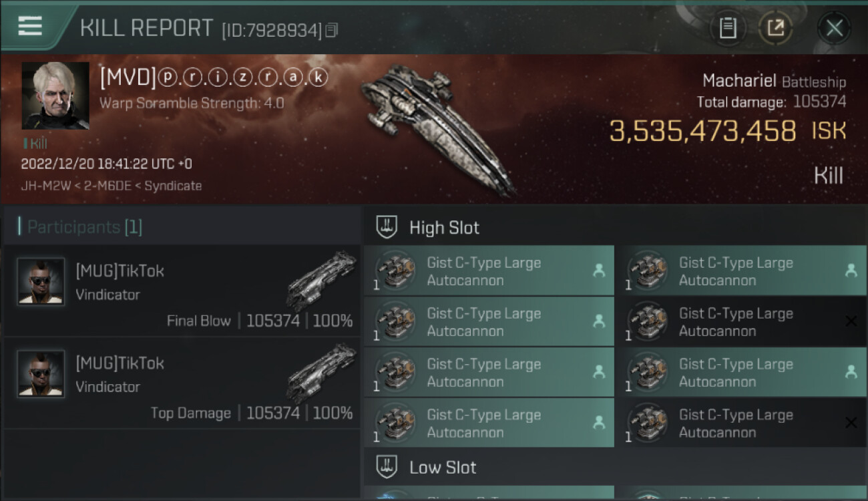Open the victim p.r.i.z.r.a.k portrait

click(x=55, y=96)
